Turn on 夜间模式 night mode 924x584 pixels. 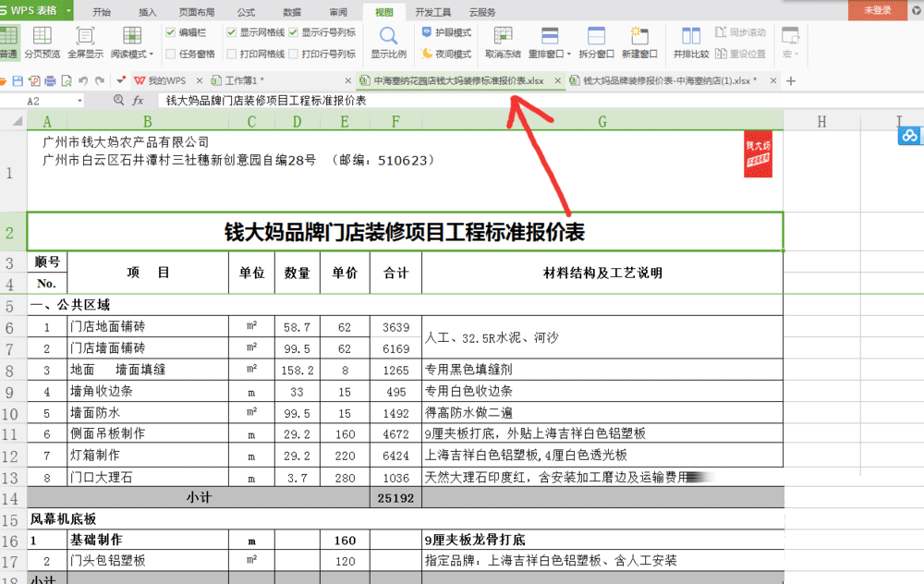point(446,54)
